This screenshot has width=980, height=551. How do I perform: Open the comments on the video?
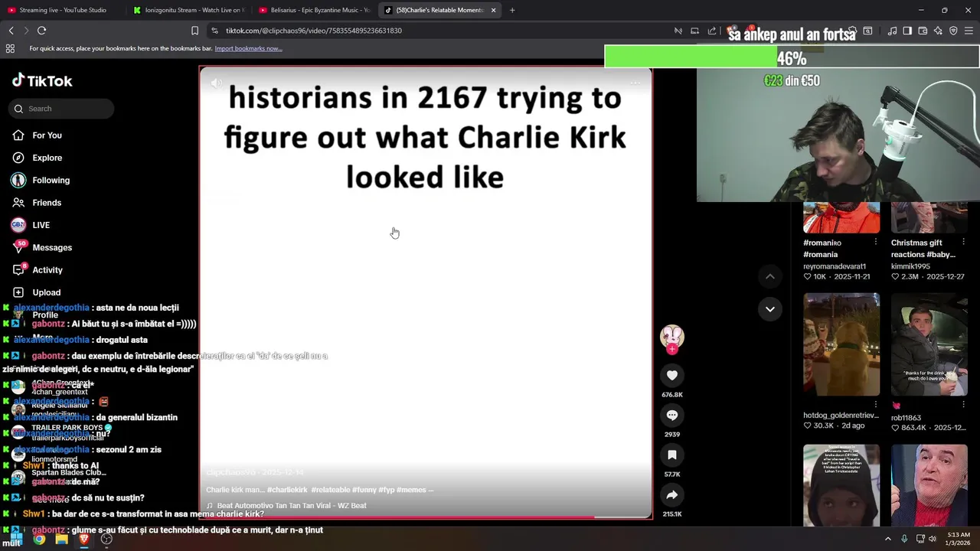(x=672, y=415)
